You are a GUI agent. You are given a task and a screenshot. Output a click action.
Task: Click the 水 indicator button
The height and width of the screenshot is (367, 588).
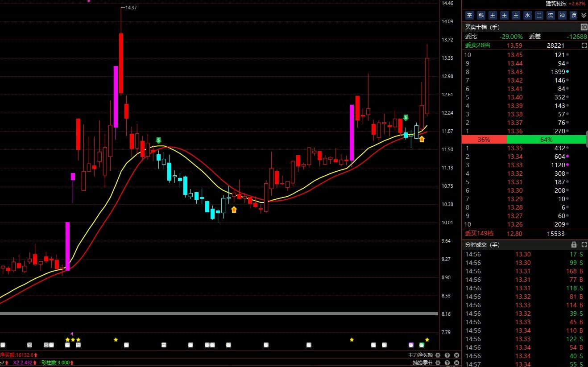[x=527, y=15]
